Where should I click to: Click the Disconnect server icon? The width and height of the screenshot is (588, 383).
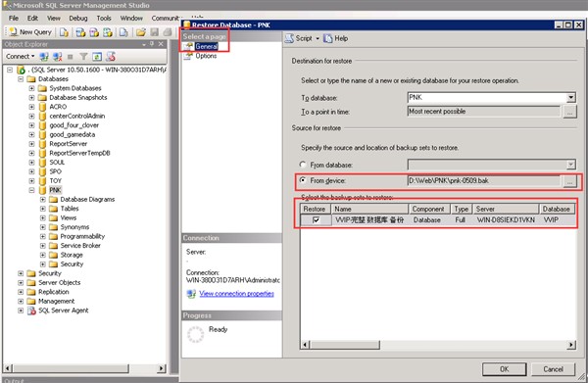tap(58, 57)
